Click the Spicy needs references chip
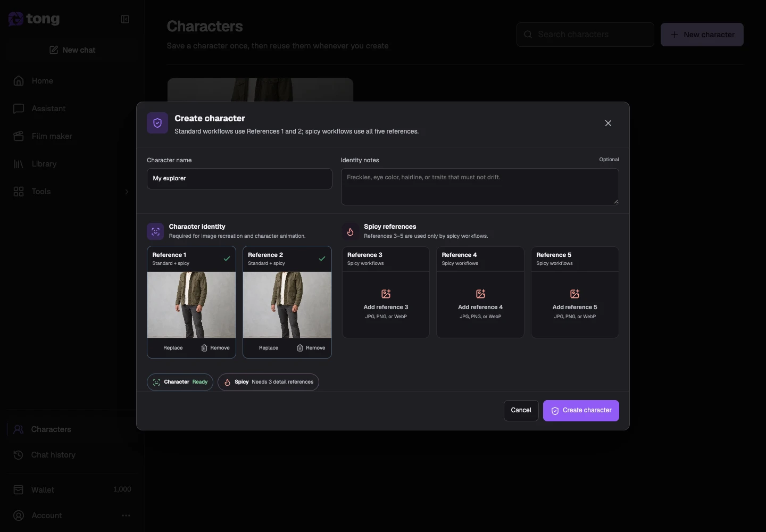 (268, 382)
